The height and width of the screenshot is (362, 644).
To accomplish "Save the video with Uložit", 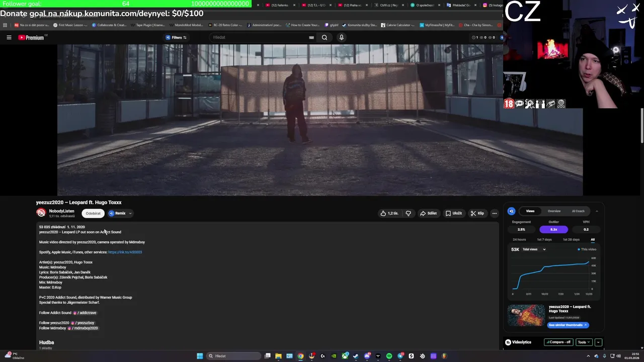I will (454, 213).
